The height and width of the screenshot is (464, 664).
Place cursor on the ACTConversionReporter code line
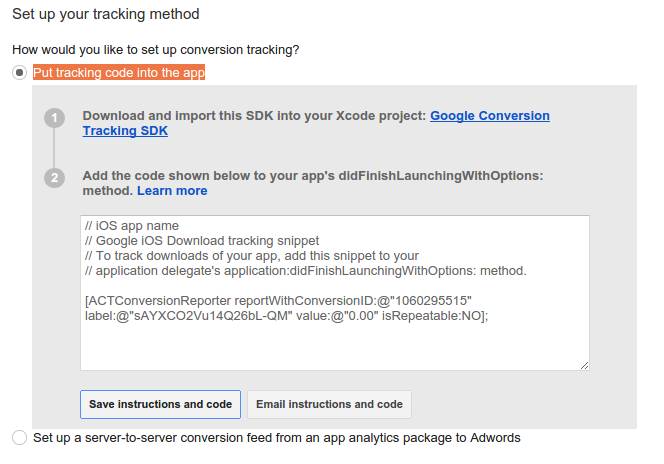[278, 300]
